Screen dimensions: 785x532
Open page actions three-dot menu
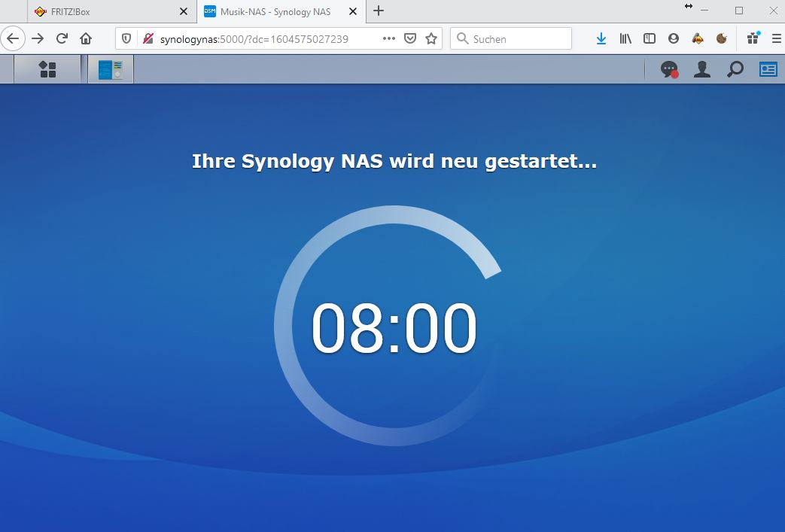tap(389, 38)
